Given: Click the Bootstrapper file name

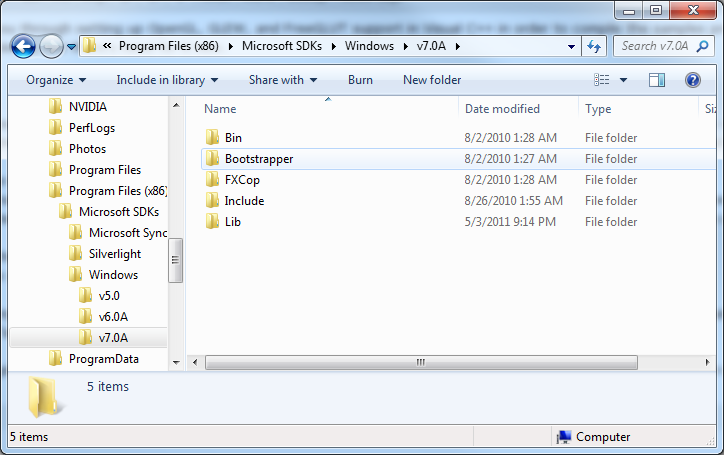Looking at the screenshot, I should tap(259, 159).
